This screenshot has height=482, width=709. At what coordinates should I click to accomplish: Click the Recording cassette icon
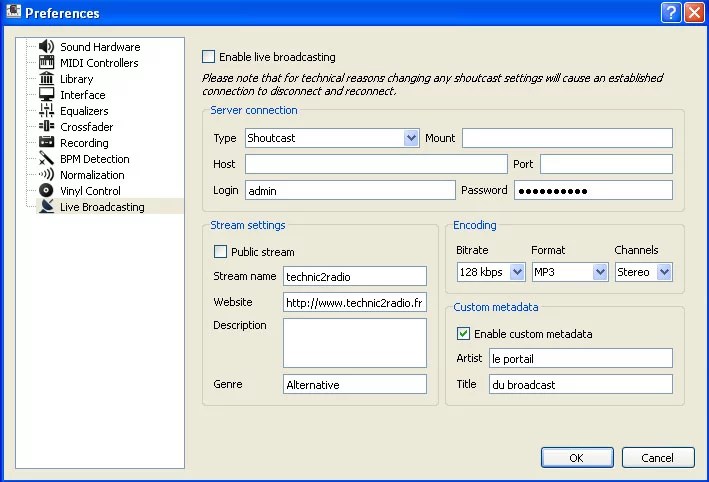point(46,143)
